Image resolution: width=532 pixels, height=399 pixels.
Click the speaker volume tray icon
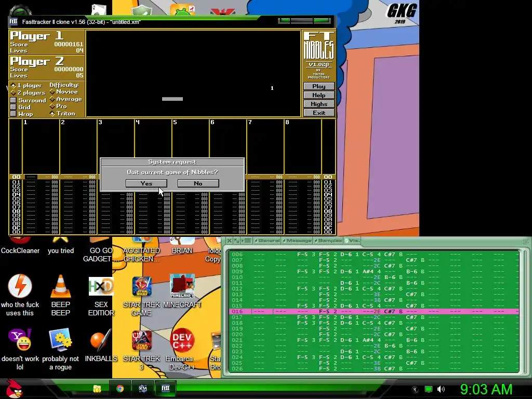(441, 389)
